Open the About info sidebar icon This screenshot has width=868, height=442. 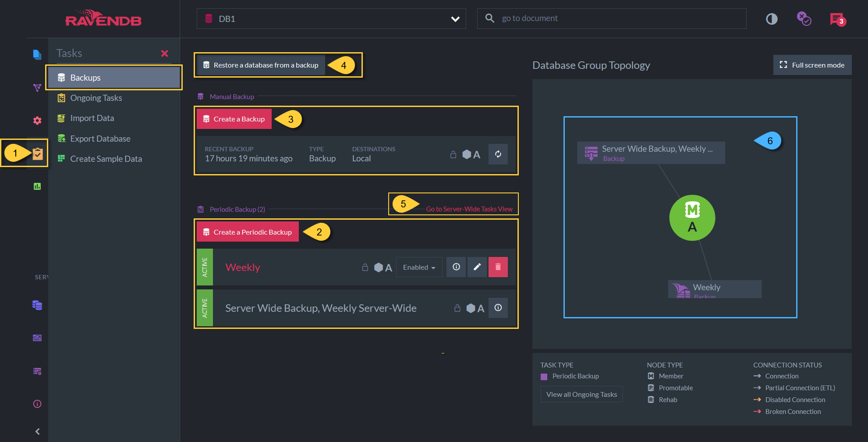pyautogui.click(x=37, y=404)
